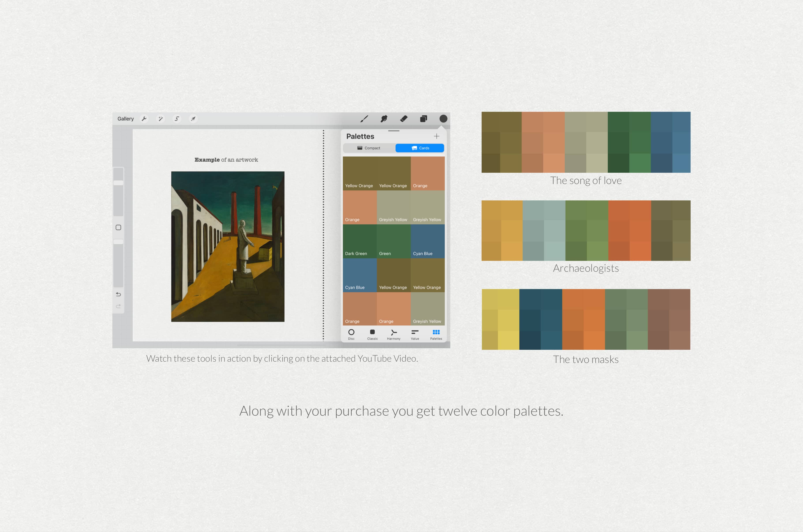Create a new palette with the plus button
Viewport: 803px width, 532px height.
[437, 136]
